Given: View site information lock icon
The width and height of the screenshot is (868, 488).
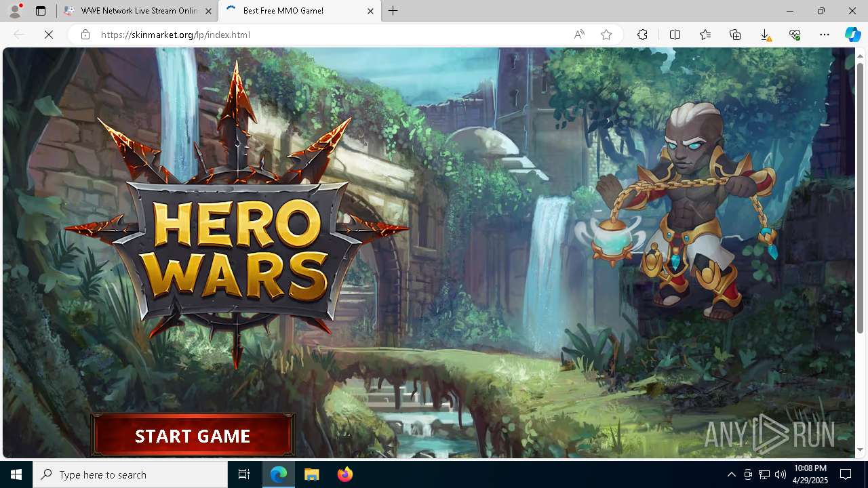Looking at the screenshot, I should (x=85, y=35).
